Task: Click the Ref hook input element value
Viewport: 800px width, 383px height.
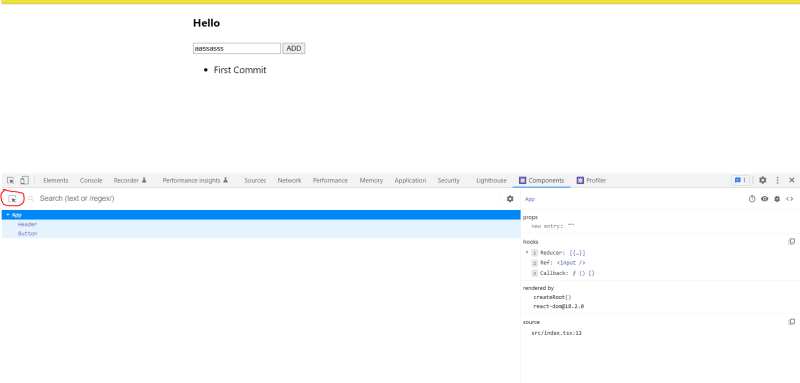Action: point(571,263)
